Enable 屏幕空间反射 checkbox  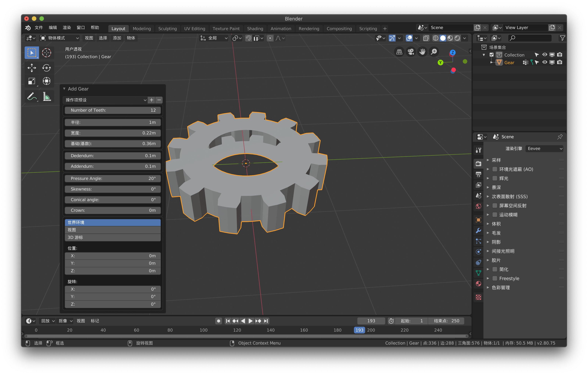point(495,206)
